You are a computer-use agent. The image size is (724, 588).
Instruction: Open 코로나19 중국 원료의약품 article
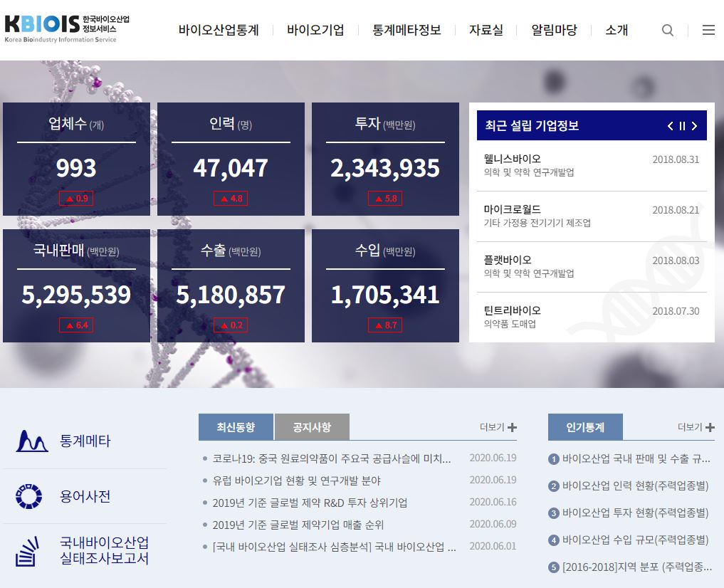point(331,458)
